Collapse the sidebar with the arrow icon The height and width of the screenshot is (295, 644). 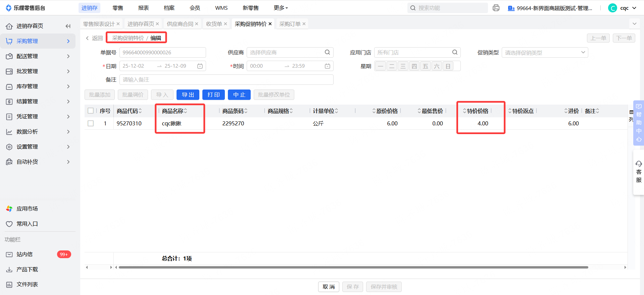68,26
